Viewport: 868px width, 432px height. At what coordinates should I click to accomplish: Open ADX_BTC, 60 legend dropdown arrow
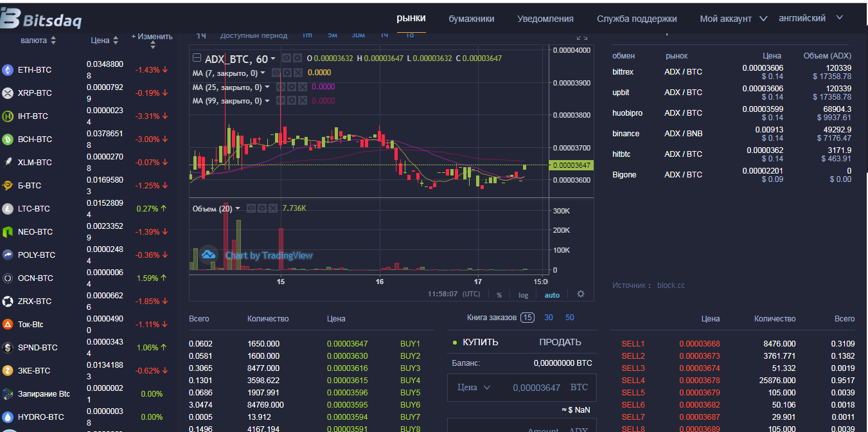coord(273,59)
